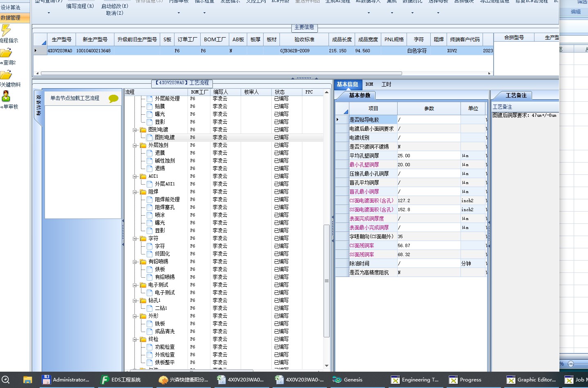Switch to Administrator window on taskbar
Image resolution: width=588 pixels, height=388 pixels.
66,380
